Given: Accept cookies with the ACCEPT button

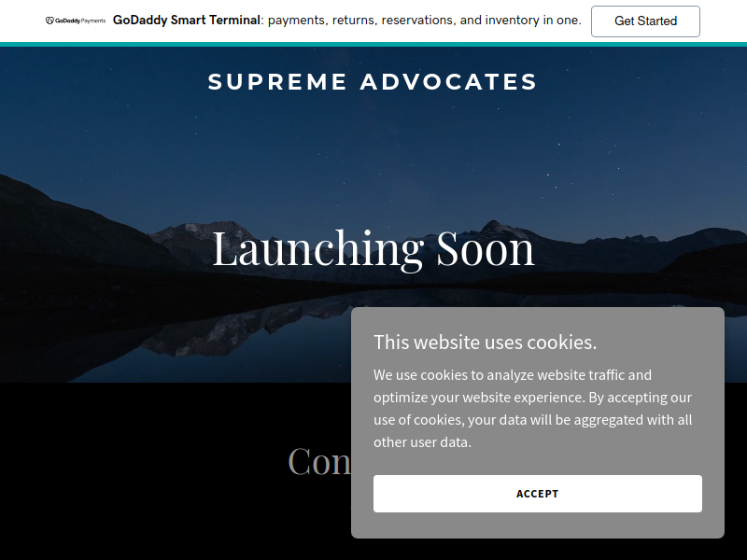Looking at the screenshot, I should (538, 494).
